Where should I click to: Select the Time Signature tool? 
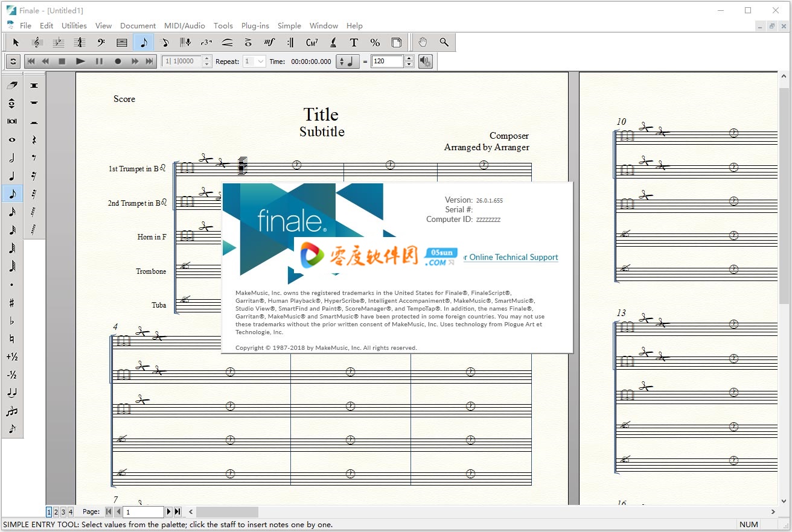pos(79,42)
